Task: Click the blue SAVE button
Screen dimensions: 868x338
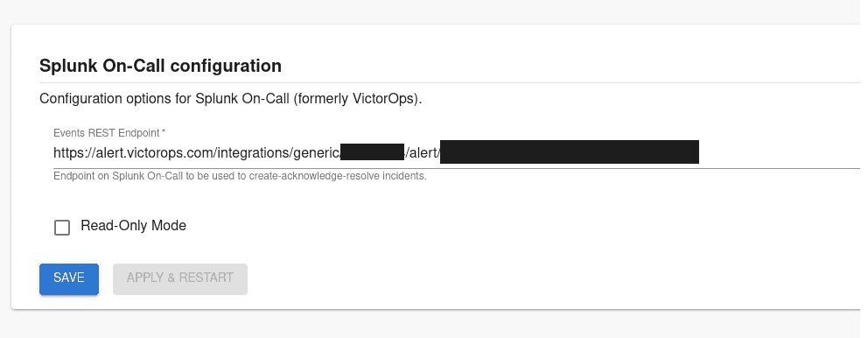Action: pyautogui.click(x=68, y=278)
